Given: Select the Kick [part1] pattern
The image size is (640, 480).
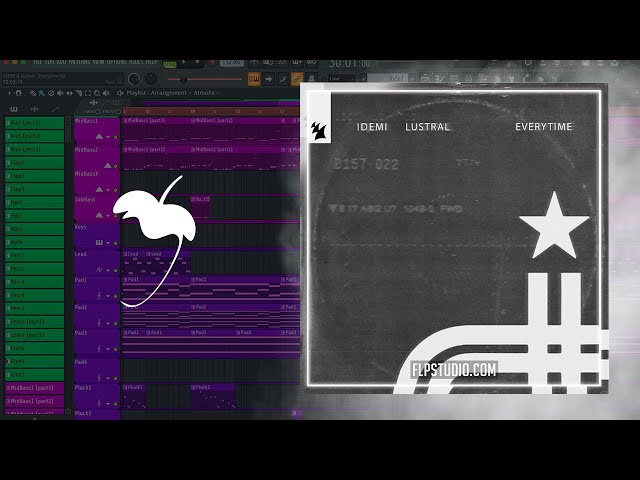Looking at the screenshot, I should (34, 123).
